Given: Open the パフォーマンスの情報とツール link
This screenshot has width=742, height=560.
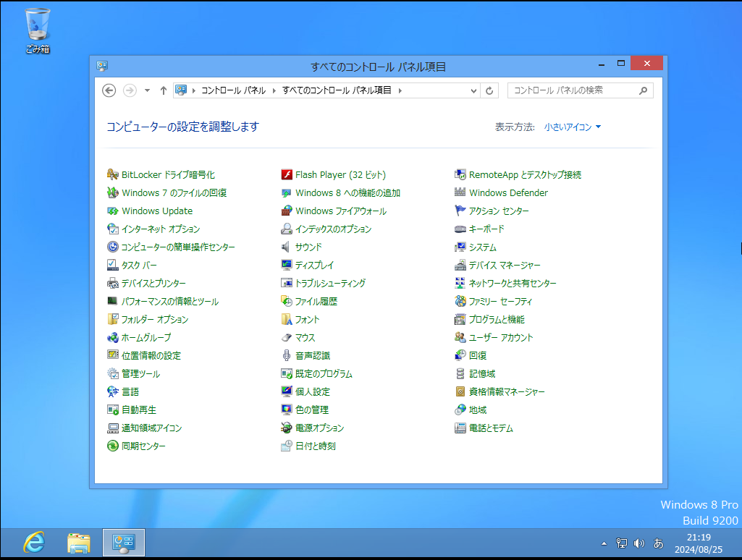Looking at the screenshot, I should [x=170, y=301].
